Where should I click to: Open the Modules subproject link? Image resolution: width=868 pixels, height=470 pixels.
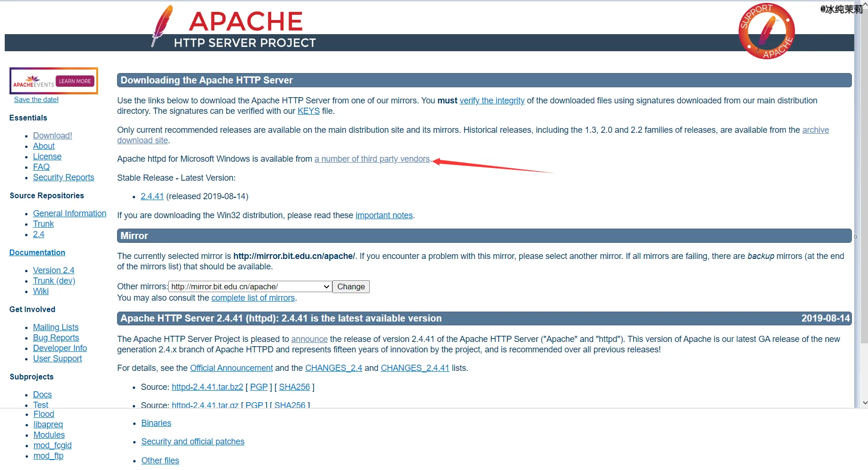coord(49,435)
